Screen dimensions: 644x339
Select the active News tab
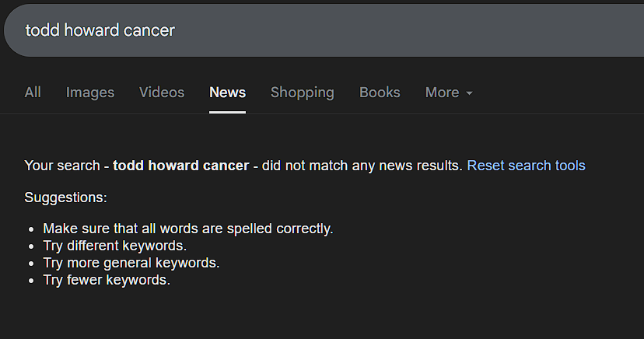pyautogui.click(x=227, y=93)
